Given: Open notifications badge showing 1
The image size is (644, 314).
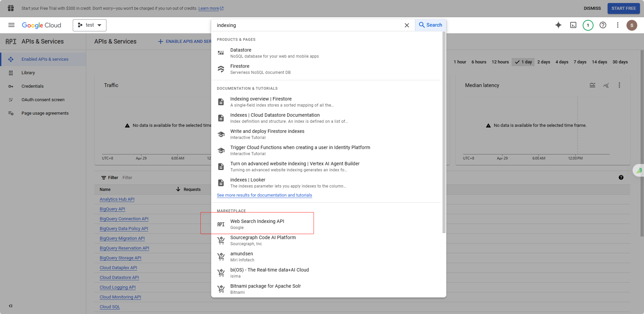Looking at the screenshot, I should 588,25.
